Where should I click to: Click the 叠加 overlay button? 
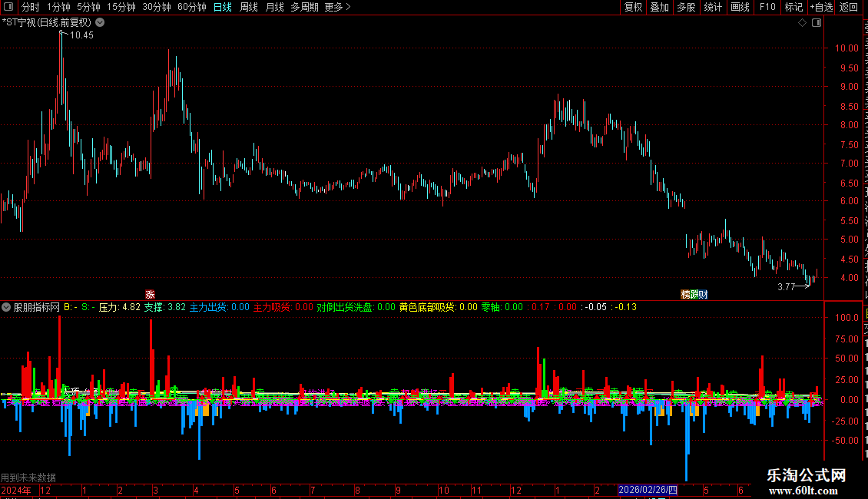click(660, 7)
